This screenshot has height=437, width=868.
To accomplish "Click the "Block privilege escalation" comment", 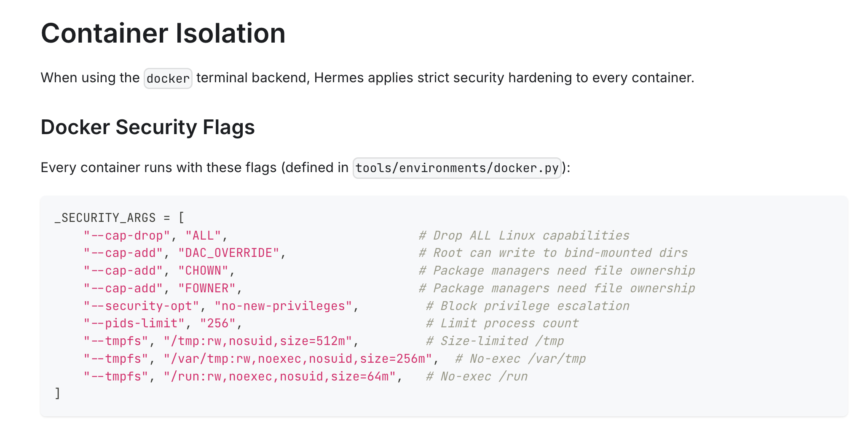I will (528, 306).
